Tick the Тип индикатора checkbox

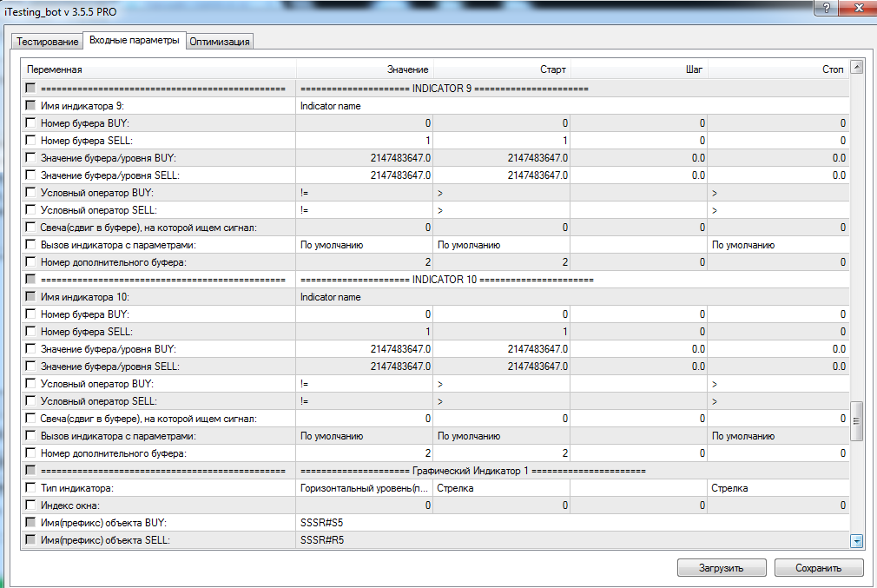pyautogui.click(x=31, y=488)
